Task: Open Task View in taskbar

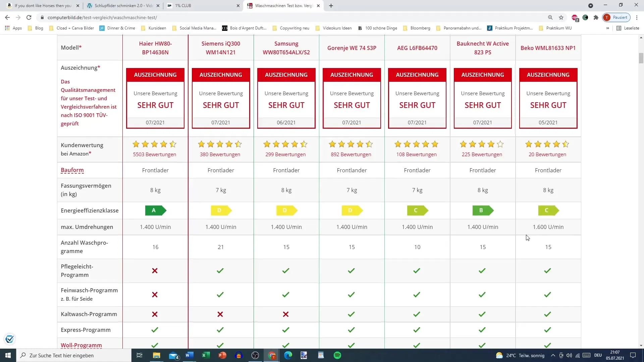Action: pos(140,355)
